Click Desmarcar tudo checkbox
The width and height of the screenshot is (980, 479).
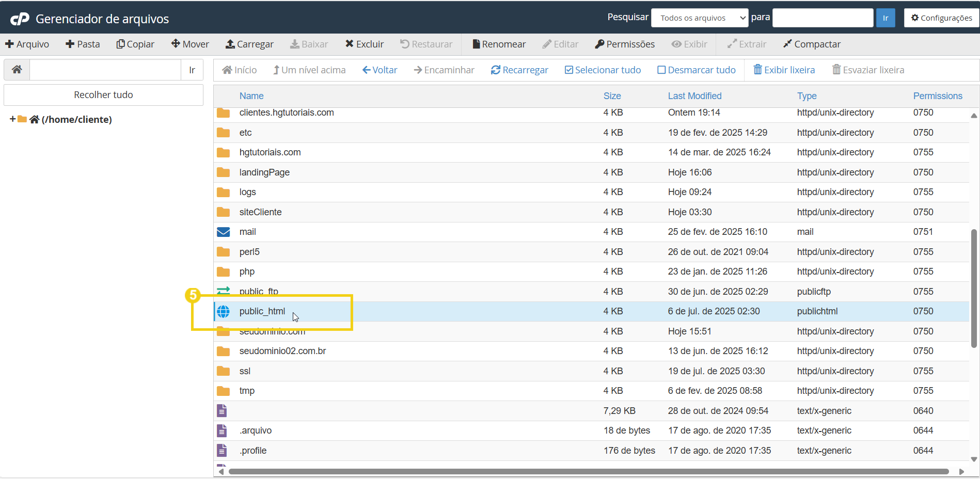click(x=697, y=70)
